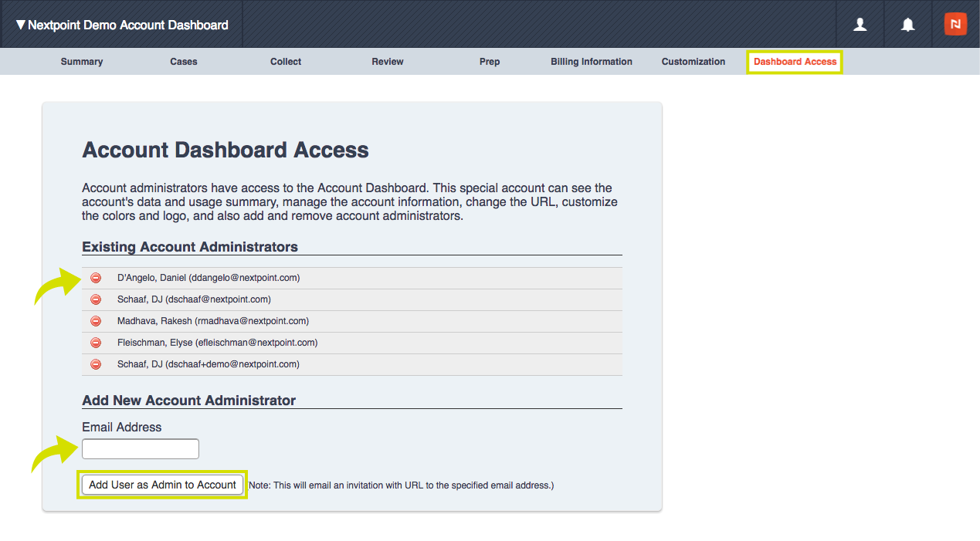This screenshot has height=541, width=980.
Task: Open the user profile icon in header
Action: click(x=860, y=25)
